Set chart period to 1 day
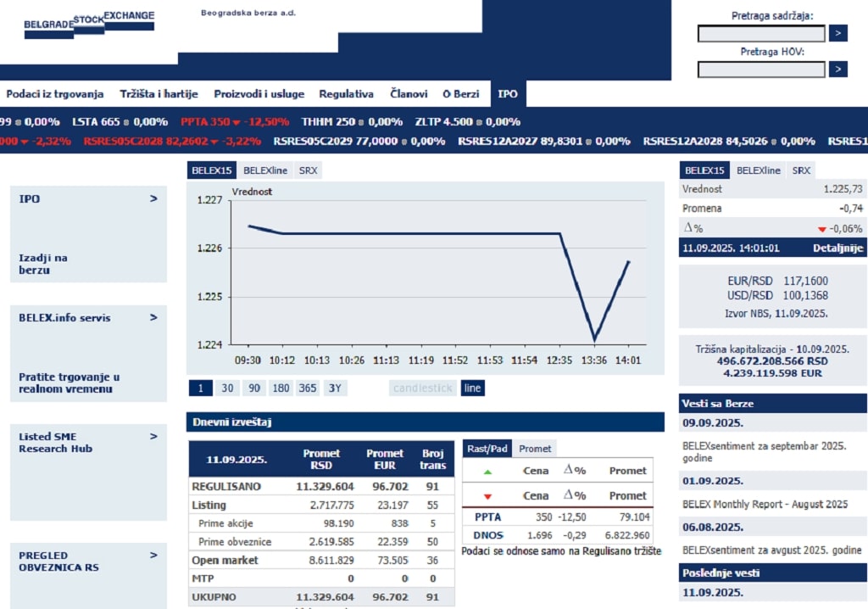 [x=200, y=388]
